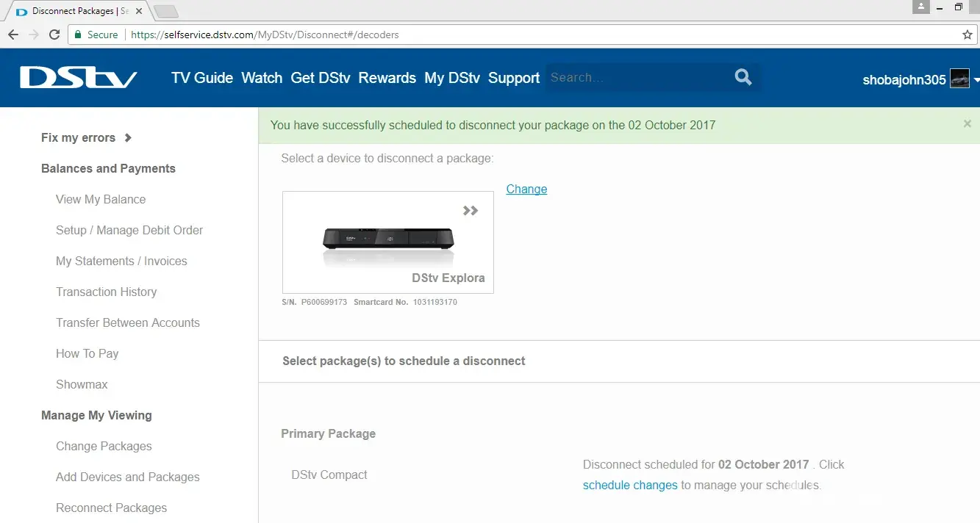
Task: Click the Change device link
Action: 526,189
